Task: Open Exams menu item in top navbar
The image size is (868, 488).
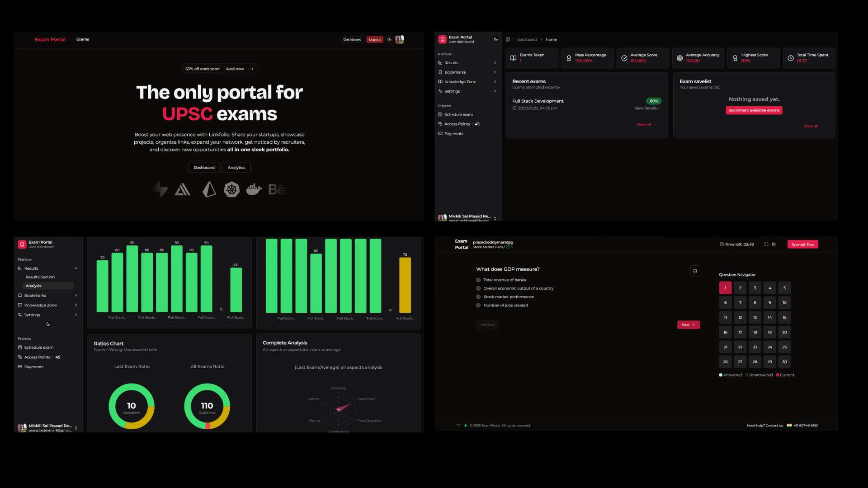Action: 83,39
